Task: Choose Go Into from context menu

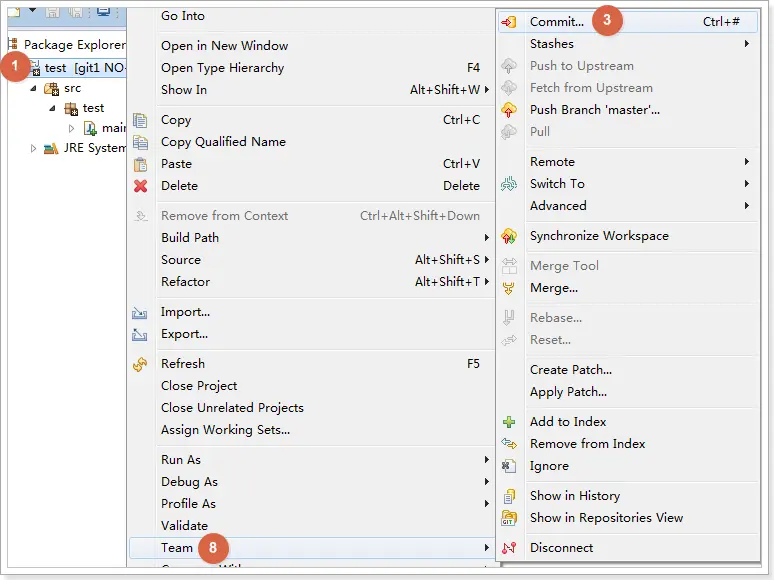Action: (x=311, y=16)
